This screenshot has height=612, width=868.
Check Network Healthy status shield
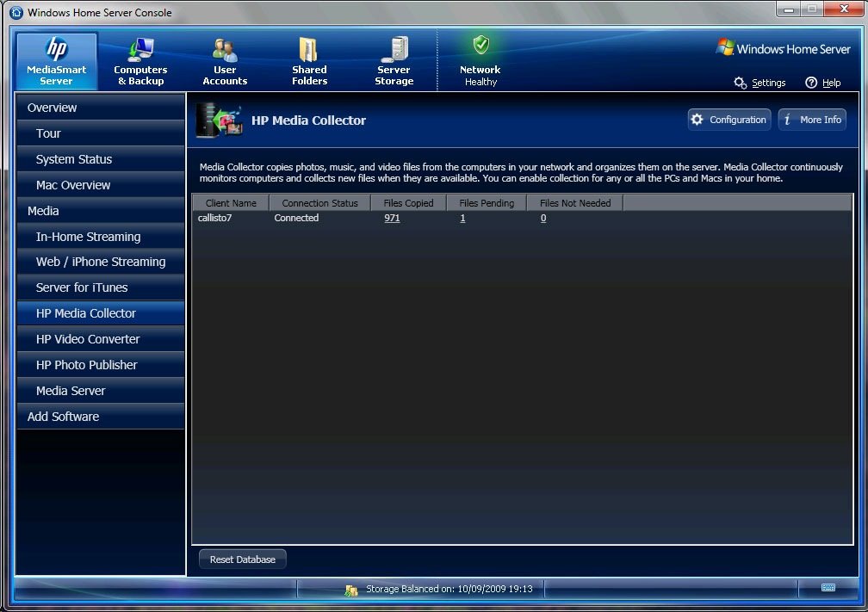point(480,45)
